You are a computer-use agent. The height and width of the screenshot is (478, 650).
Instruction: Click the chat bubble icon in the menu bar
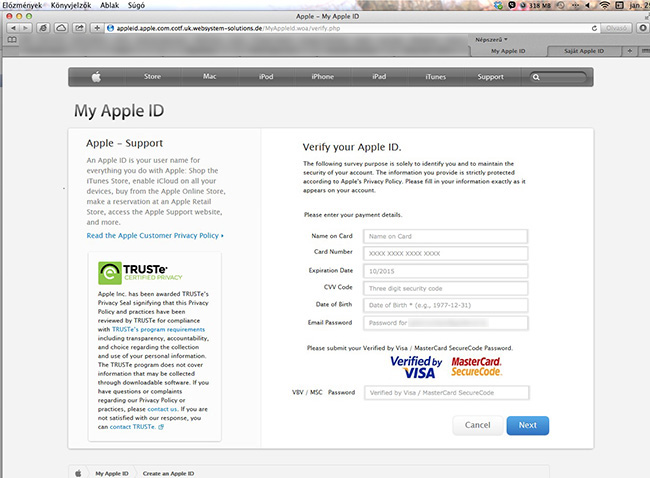(x=512, y=5)
